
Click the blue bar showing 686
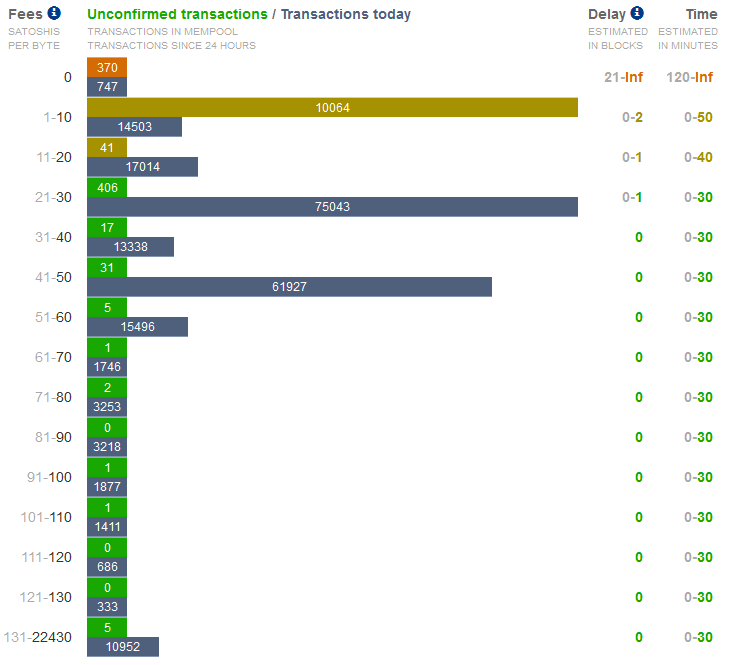click(x=107, y=566)
